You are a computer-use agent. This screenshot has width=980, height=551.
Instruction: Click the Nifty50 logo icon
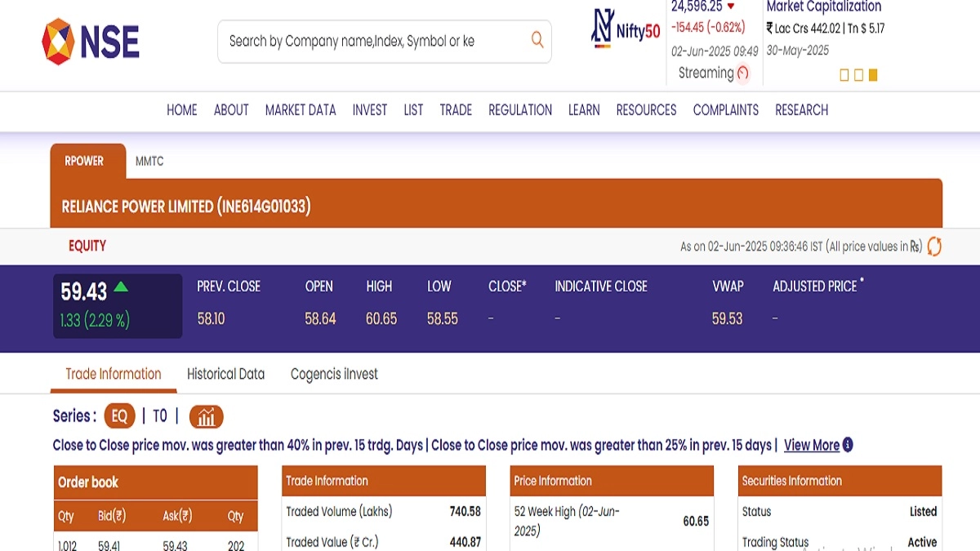[602, 29]
